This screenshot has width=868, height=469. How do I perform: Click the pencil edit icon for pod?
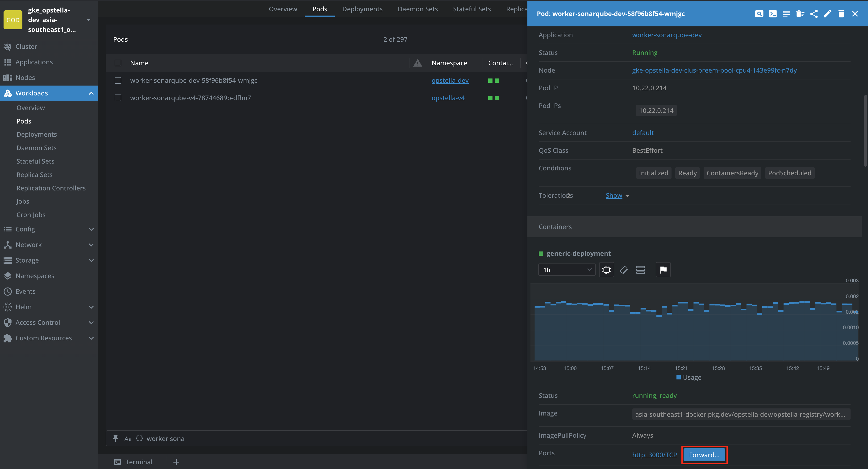pyautogui.click(x=828, y=14)
